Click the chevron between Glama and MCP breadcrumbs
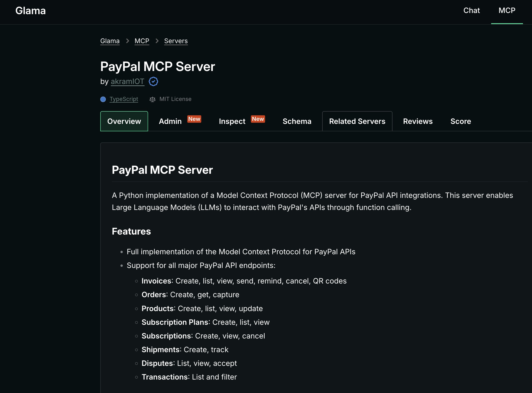 tap(127, 41)
